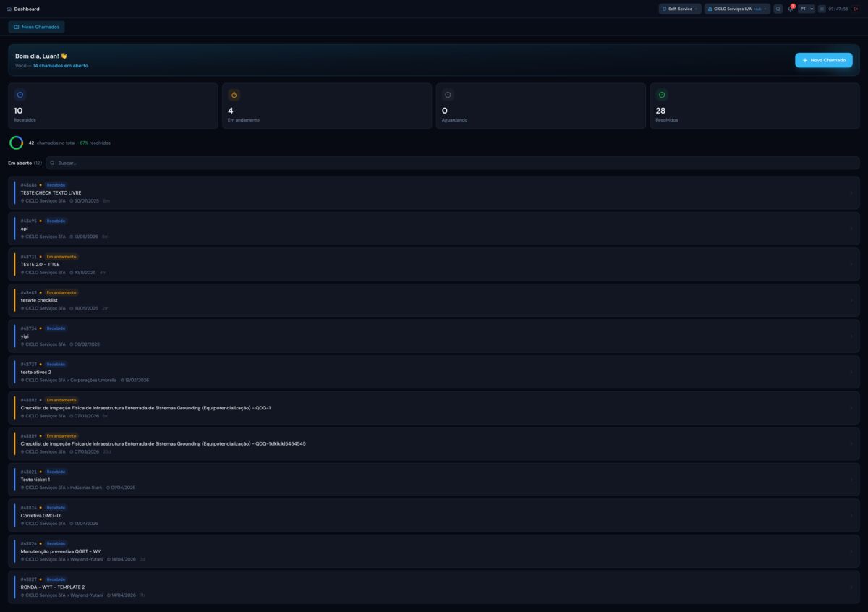Expand chevron on TESTE CHECK TEXTO LIVRE ticket
Viewport: 868px width, 612px height.
click(x=851, y=193)
